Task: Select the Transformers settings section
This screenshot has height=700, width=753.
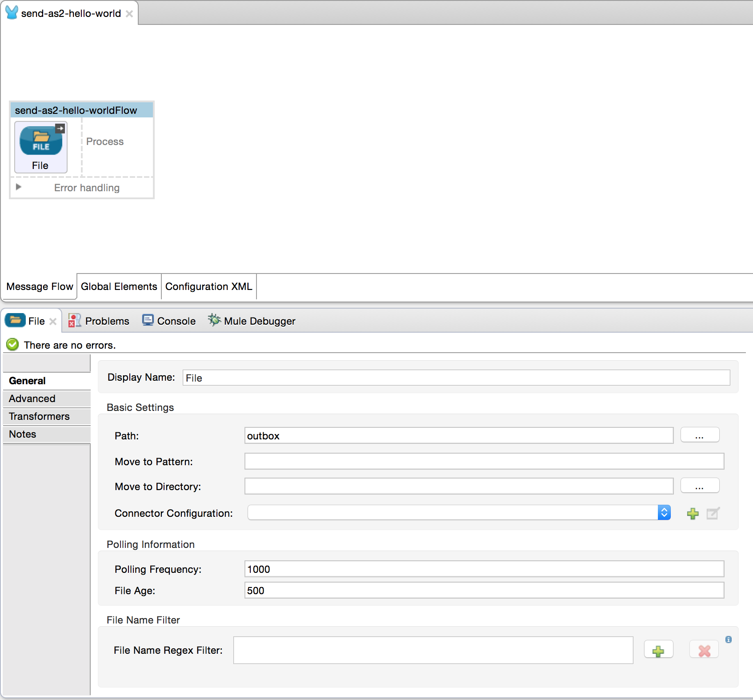Action: pos(47,416)
